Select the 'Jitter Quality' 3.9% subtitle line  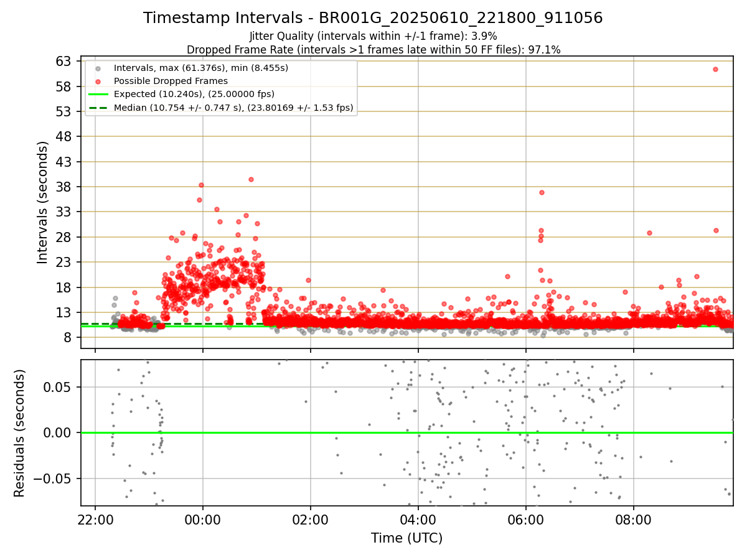pyautogui.click(x=373, y=36)
